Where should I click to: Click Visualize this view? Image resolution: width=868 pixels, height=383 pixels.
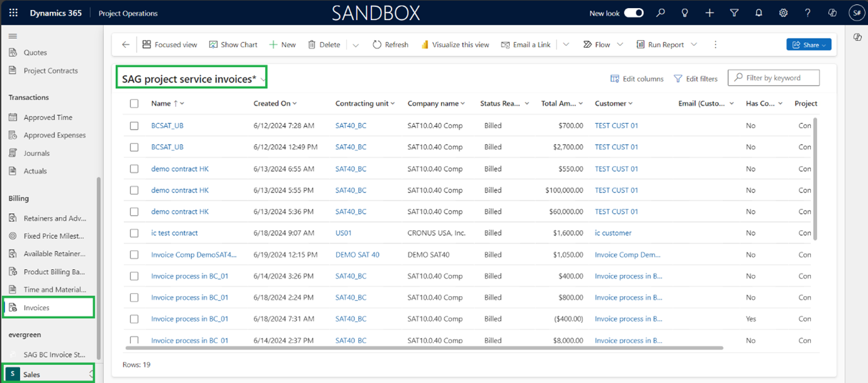click(455, 45)
